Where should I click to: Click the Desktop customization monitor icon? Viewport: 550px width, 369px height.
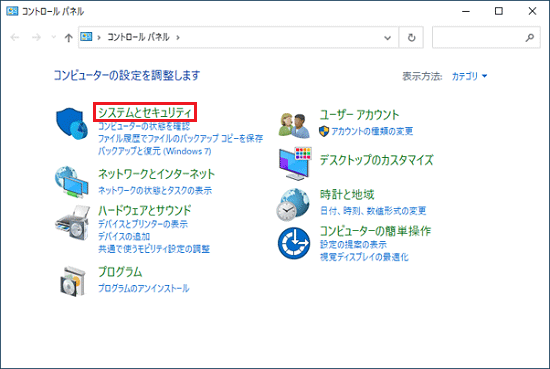pos(295,164)
